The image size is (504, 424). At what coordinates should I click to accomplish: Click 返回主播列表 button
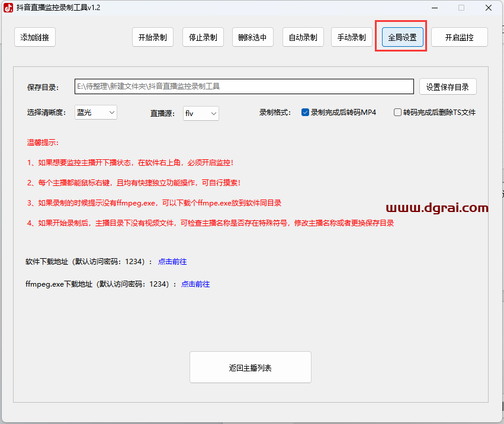click(251, 367)
